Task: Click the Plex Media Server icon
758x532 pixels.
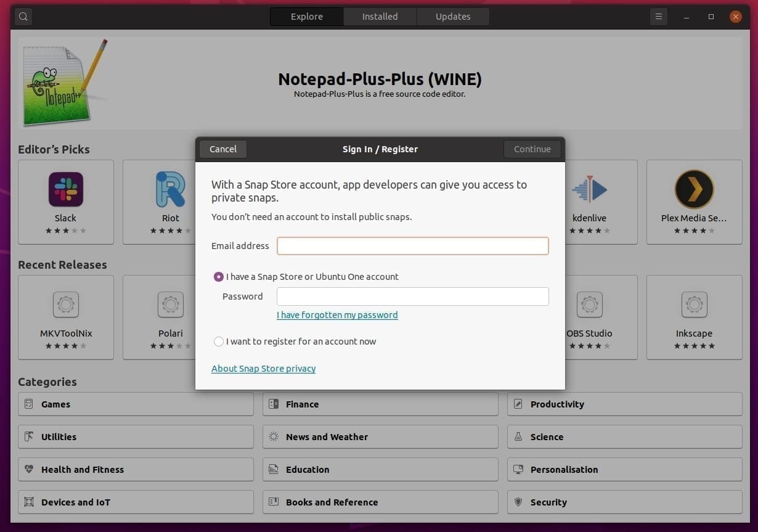Action: click(695, 189)
